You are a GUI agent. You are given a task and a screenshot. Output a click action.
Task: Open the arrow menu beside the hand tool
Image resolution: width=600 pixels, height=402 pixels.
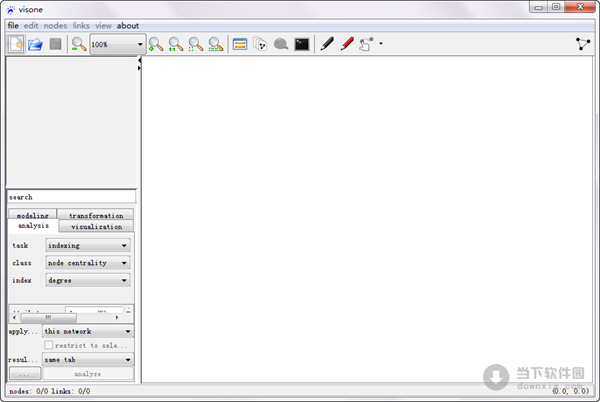[x=381, y=44]
